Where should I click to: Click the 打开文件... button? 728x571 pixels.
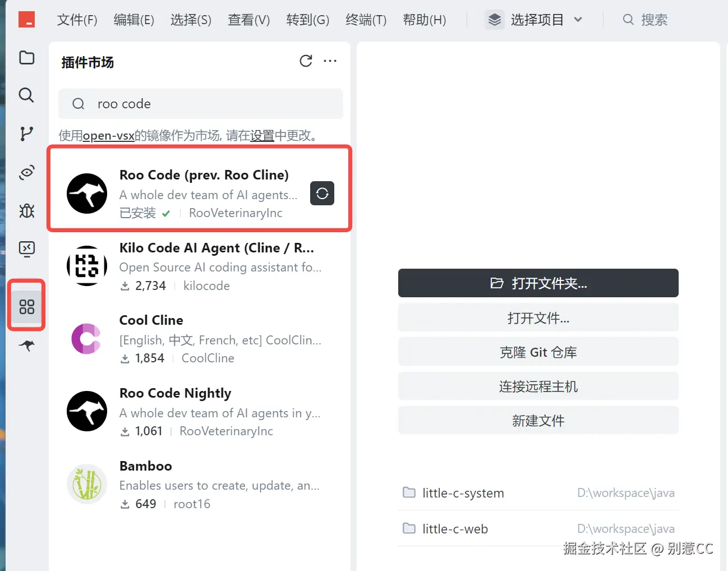[538, 318]
